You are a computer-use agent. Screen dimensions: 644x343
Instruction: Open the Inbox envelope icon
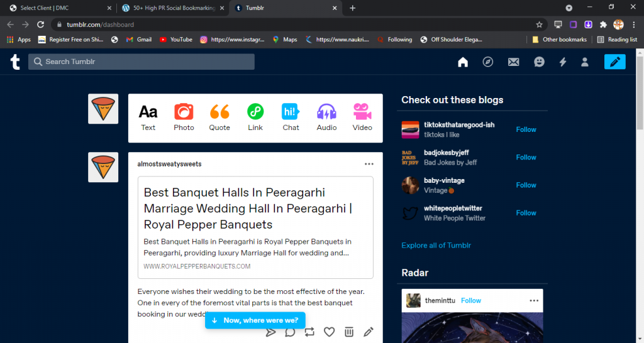[x=513, y=62]
